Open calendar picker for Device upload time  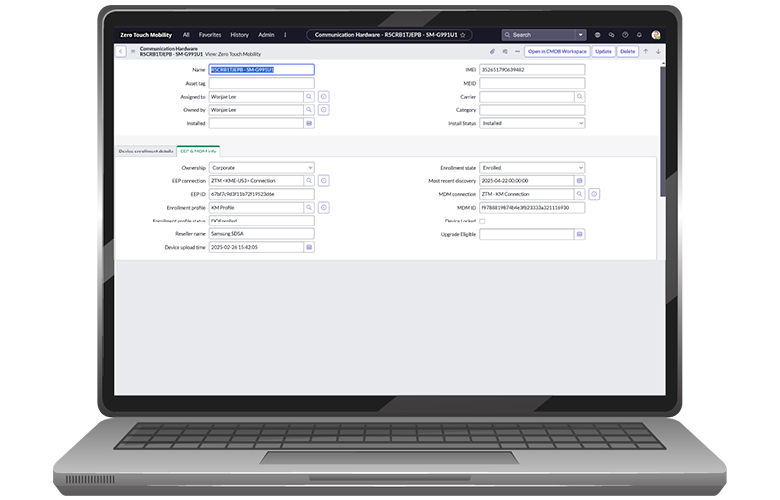pyautogui.click(x=309, y=247)
